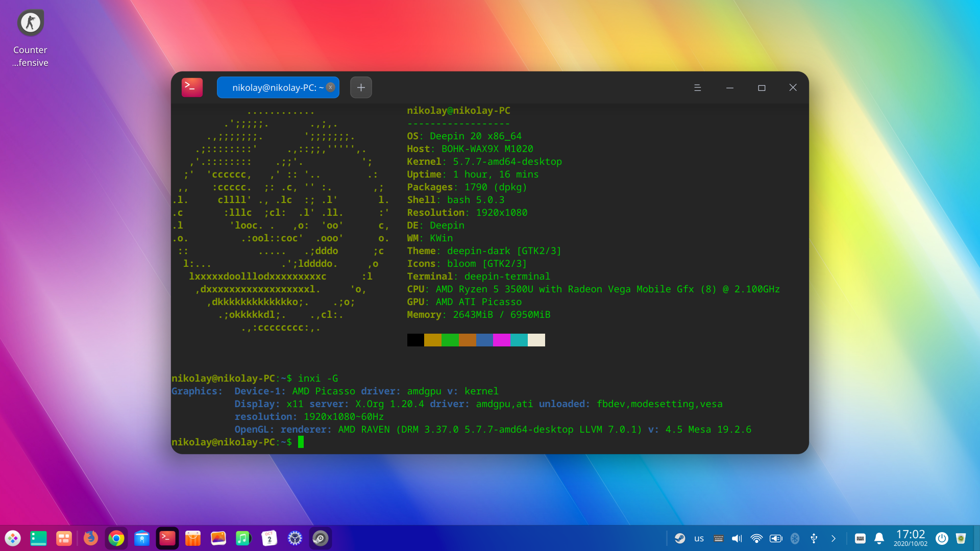This screenshot has width=980, height=551.
Task: Open the Music player in dock
Action: 243,538
